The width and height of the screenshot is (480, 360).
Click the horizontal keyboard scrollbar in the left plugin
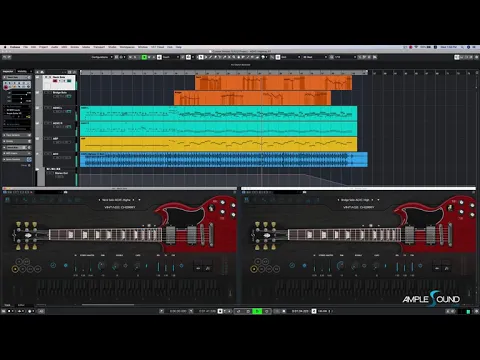108,304
